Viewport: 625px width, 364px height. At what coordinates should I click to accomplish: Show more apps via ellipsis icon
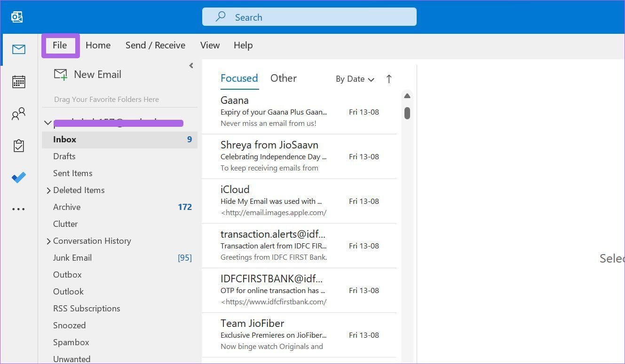pyautogui.click(x=19, y=209)
